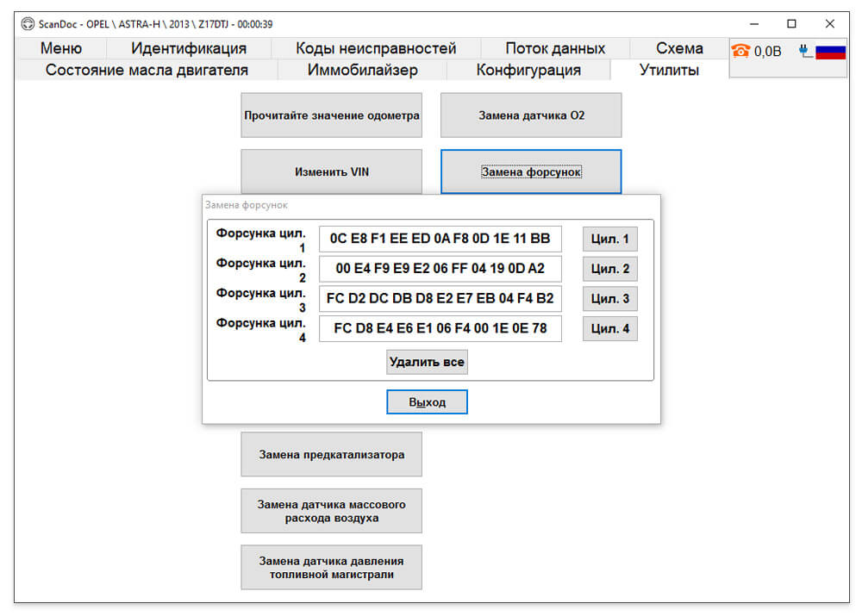The height and width of the screenshot is (616, 862).
Task: Click the Выход button to close dialog
Action: tap(427, 401)
